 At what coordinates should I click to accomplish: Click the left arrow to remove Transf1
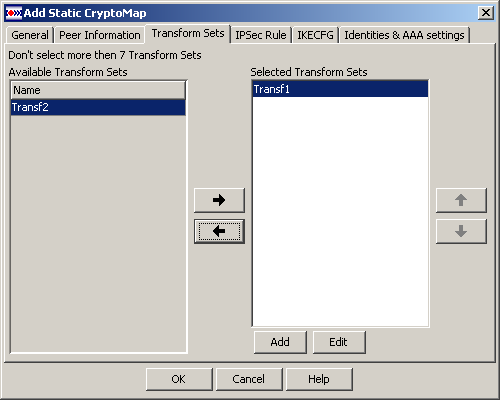219,231
